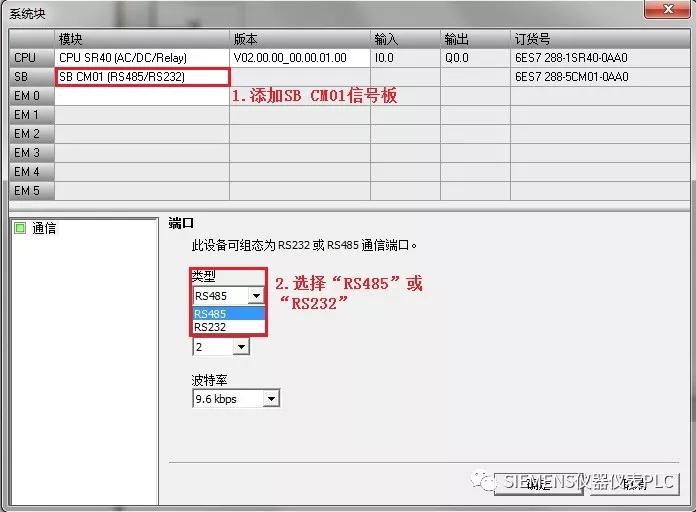
Task: Click the 订货号 column header
Action: [600, 39]
